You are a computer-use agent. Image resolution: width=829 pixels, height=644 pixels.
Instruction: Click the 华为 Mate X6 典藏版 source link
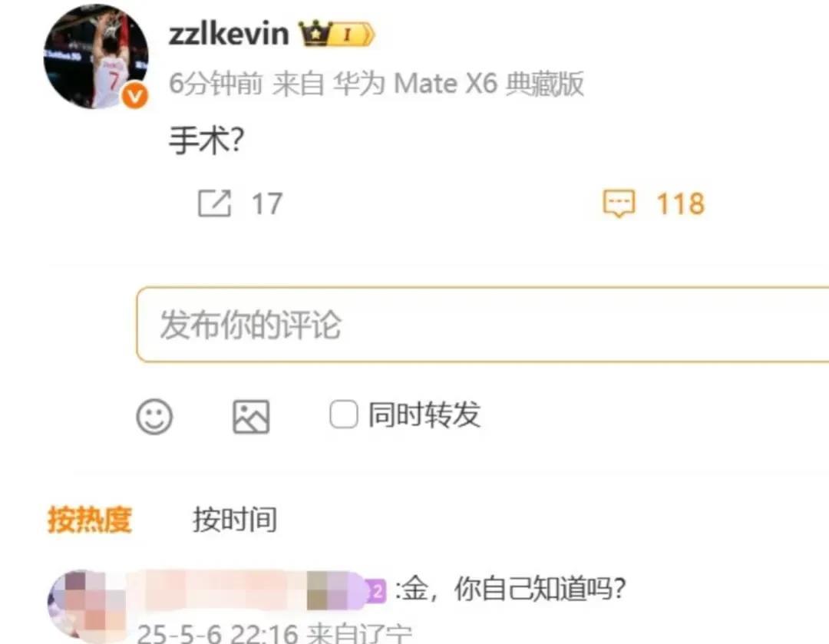(458, 84)
